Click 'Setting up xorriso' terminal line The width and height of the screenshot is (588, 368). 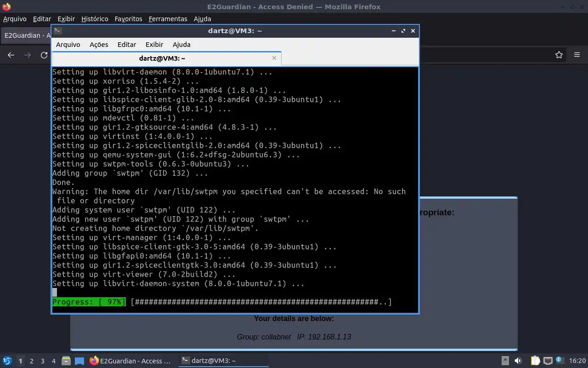[125, 81]
